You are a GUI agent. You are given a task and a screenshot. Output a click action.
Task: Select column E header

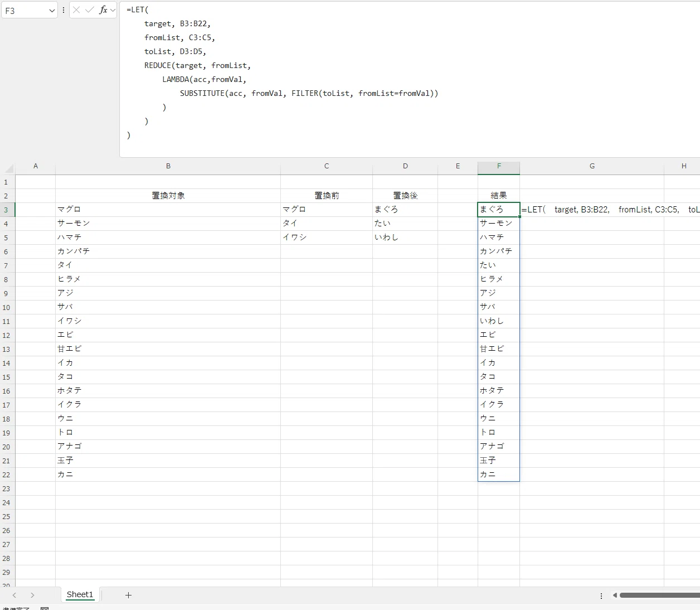(x=458, y=166)
